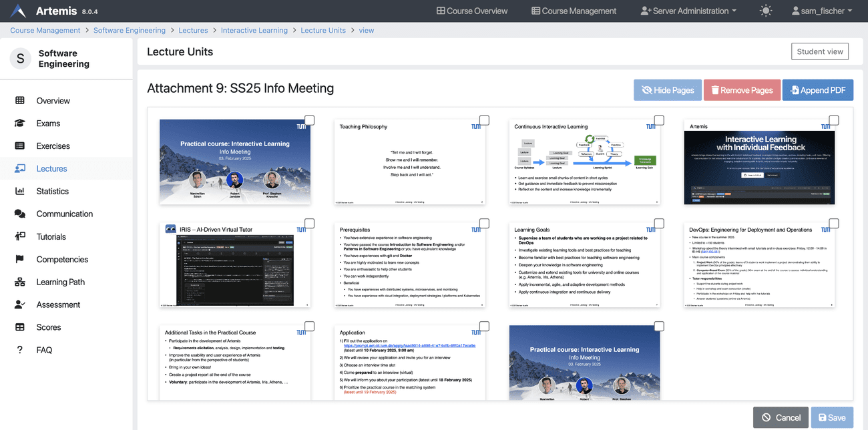This screenshot has height=430, width=868.
Task: Go to Tutorials in the sidebar
Action: coord(51,237)
